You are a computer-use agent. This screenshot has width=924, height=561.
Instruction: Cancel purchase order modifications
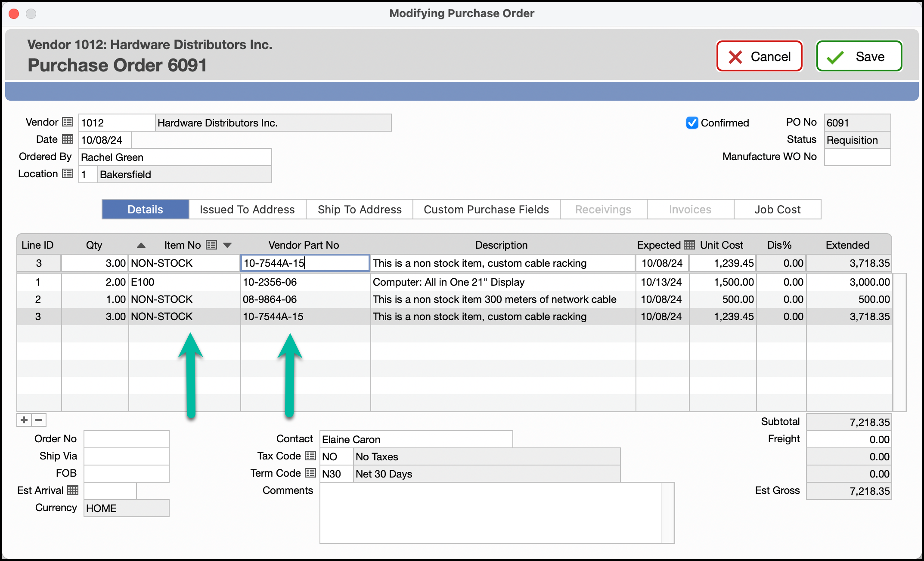(x=760, y=56)
